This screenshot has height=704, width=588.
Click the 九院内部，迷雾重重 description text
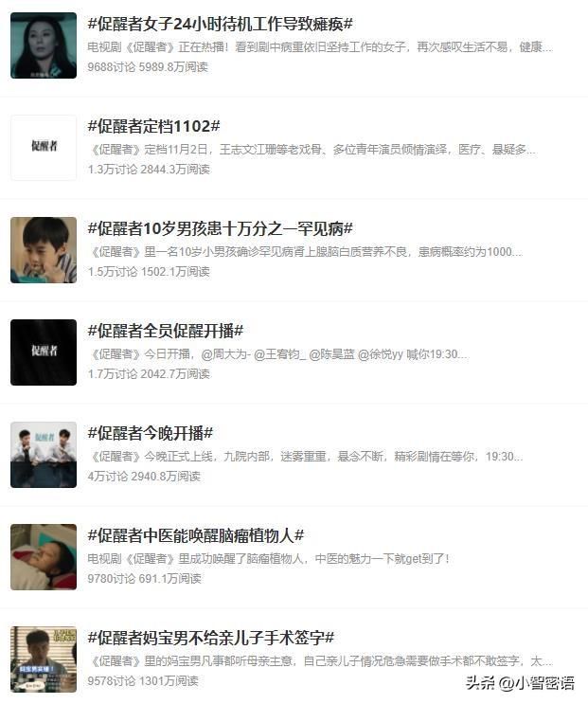tap(306, 457)
